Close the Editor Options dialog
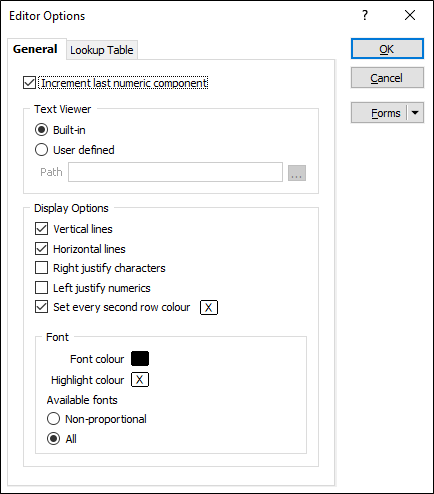Viewport: 434px width, 494px height. coord(410,15)
